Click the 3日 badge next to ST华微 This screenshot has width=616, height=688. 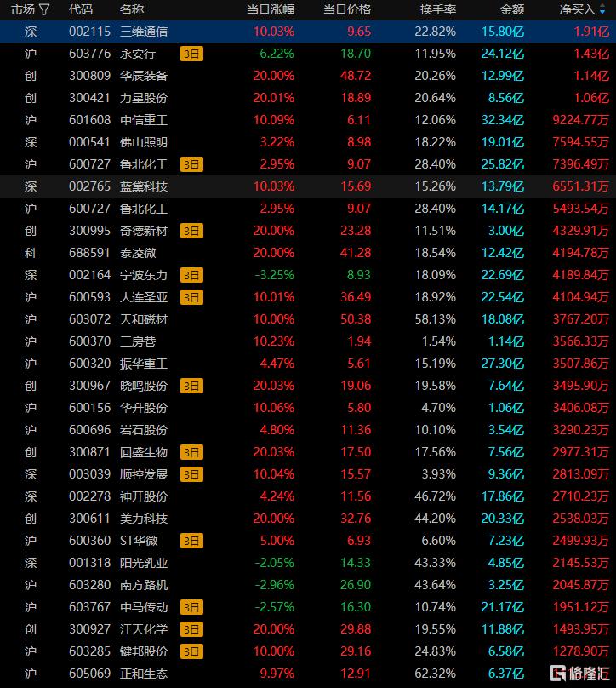191,541
